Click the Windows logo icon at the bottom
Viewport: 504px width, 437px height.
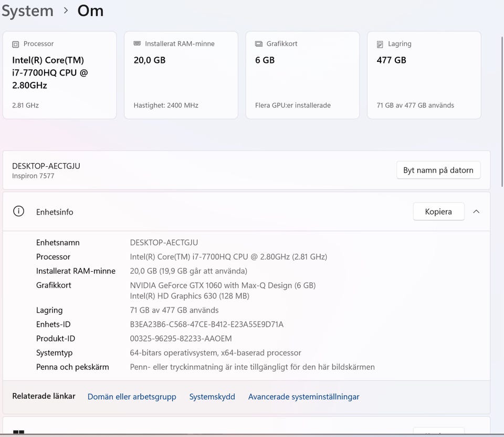point(18,433)
